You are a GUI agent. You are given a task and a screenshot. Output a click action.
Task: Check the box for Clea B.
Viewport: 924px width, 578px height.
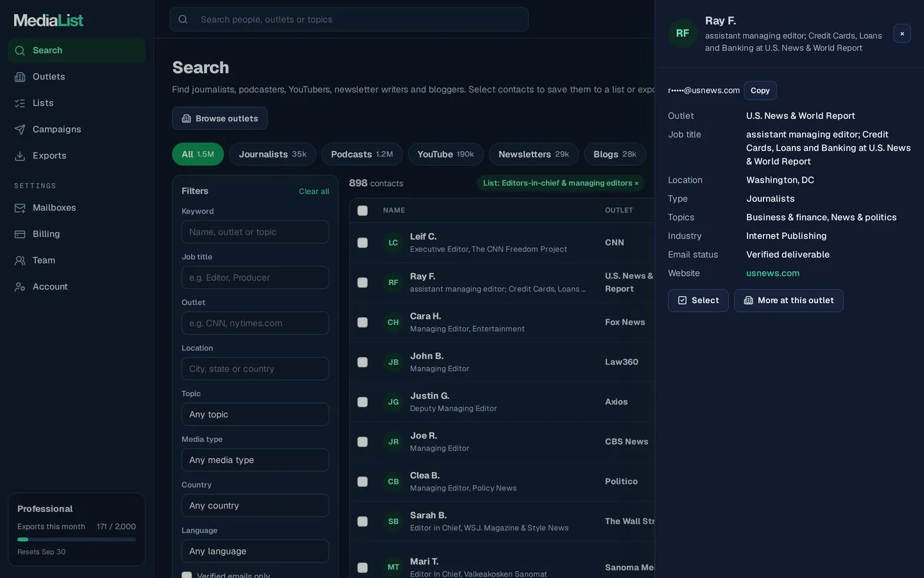pos(363,482)
